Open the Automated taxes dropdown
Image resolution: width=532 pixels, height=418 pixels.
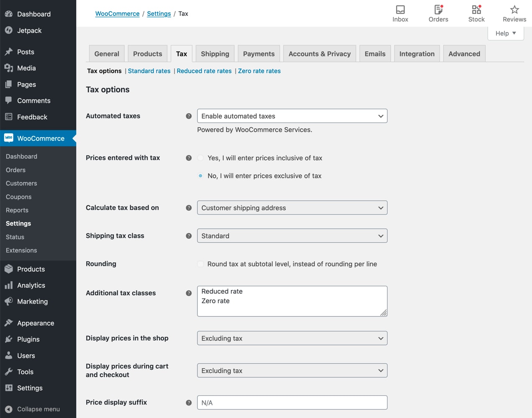292,116
